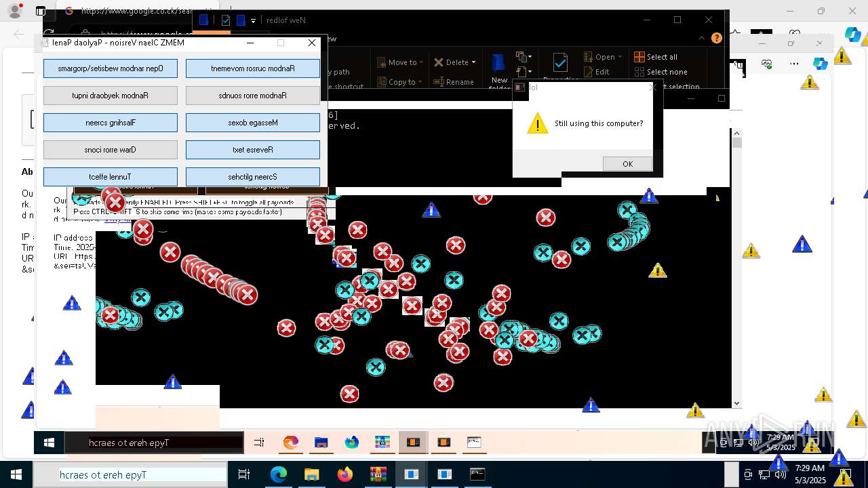Click the MEMZ panel window title icon
Image resolution: width=868 pixels, height=488 pixels.
click(x=46, y=43)
